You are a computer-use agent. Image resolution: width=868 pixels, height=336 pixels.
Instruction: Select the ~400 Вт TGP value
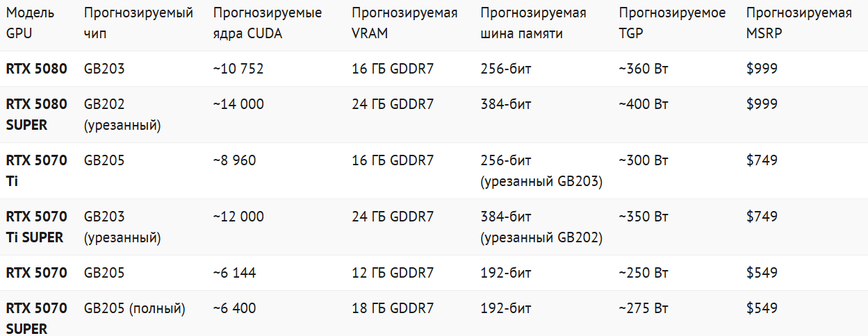click(644, 104)
